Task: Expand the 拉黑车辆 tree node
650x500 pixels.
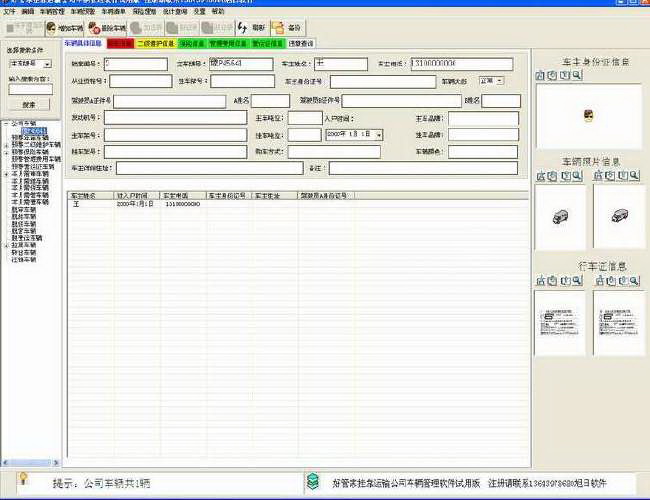Action: pyautogui.click(x=6, y=245)
